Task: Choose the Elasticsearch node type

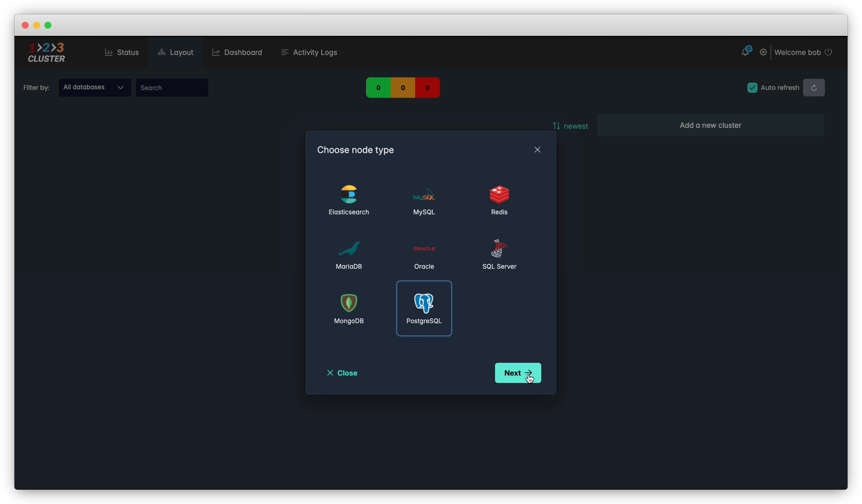Action: [349, 200]
